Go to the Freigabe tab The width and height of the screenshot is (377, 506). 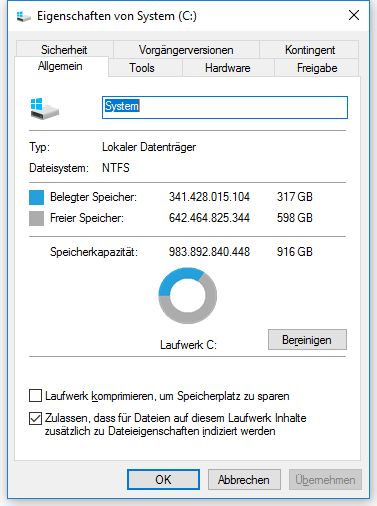point(317,68)
